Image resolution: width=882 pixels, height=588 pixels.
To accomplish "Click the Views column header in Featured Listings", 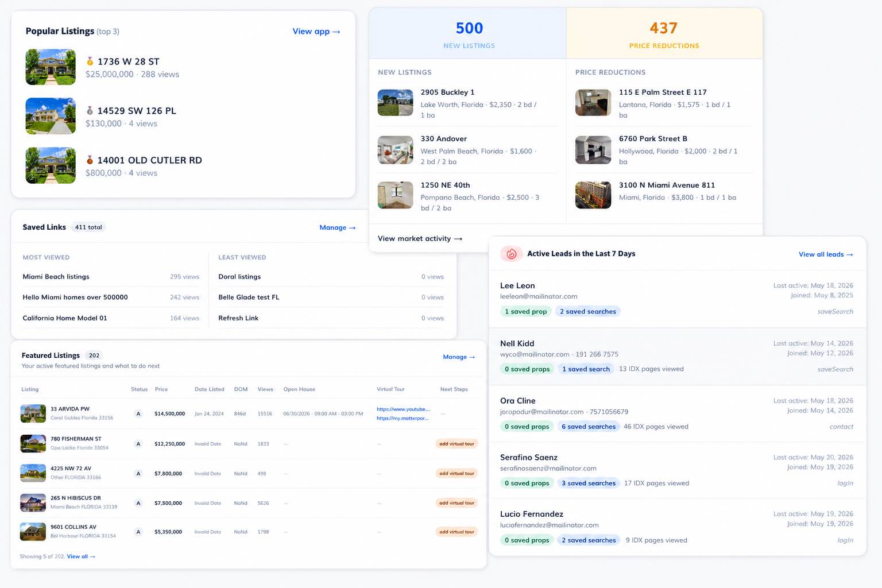I will [265, 389].
